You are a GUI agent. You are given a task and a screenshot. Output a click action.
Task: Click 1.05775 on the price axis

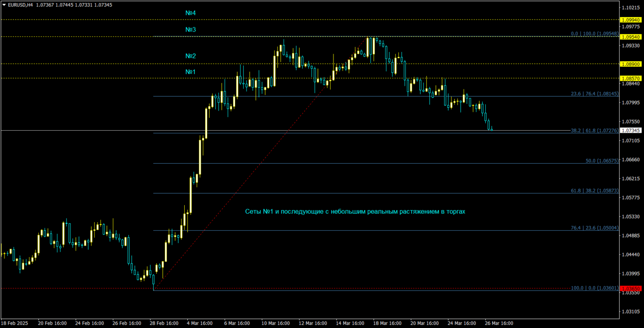[631, 198]
